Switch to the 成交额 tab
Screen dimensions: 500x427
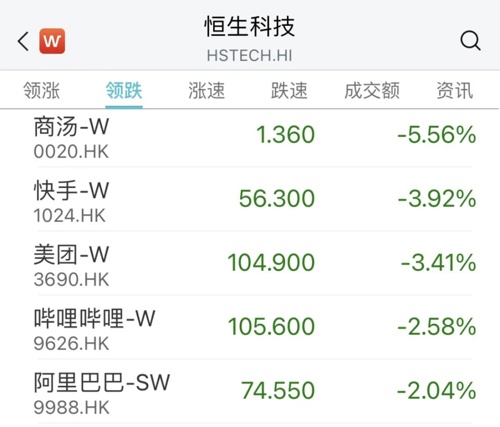372,91
